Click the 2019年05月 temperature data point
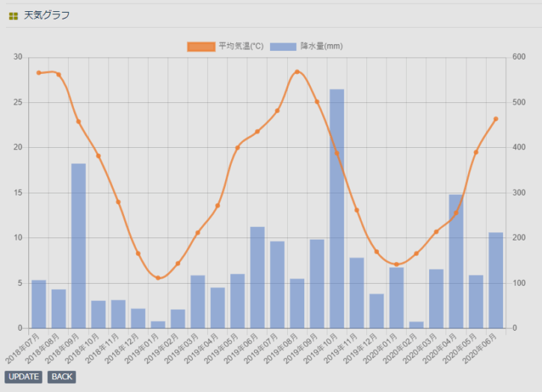 point(238,147)
